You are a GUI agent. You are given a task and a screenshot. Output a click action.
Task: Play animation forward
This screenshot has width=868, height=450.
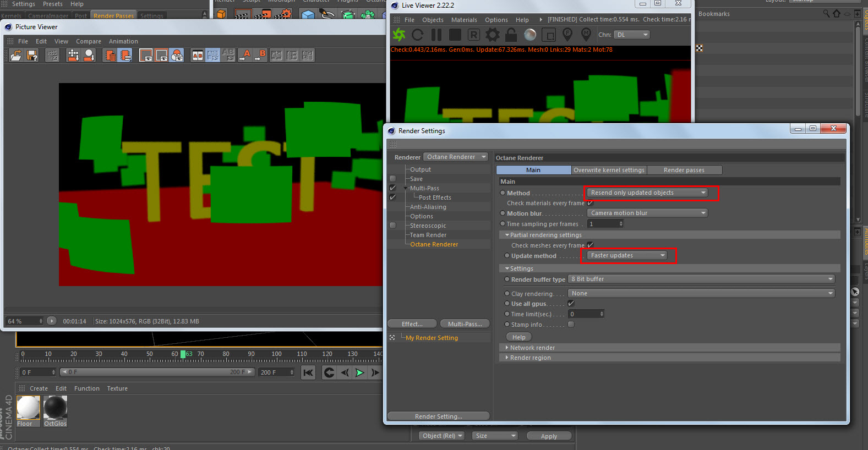359,372
